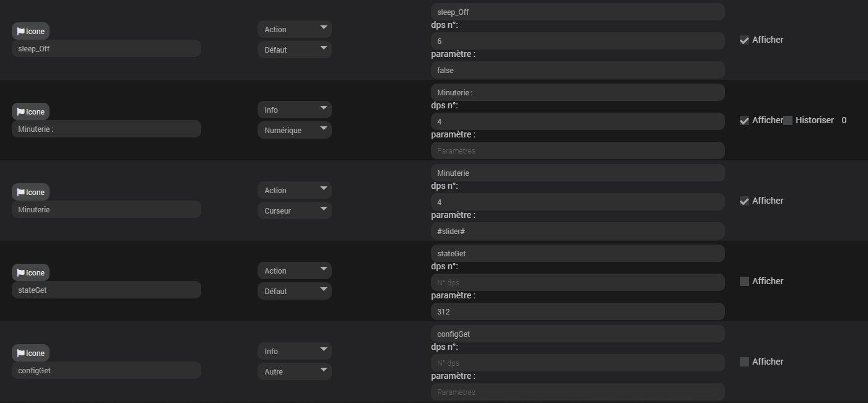Click the right-hand field containing configGet
The height and width of the screenshot is (403, 868).
click(578, 334)
